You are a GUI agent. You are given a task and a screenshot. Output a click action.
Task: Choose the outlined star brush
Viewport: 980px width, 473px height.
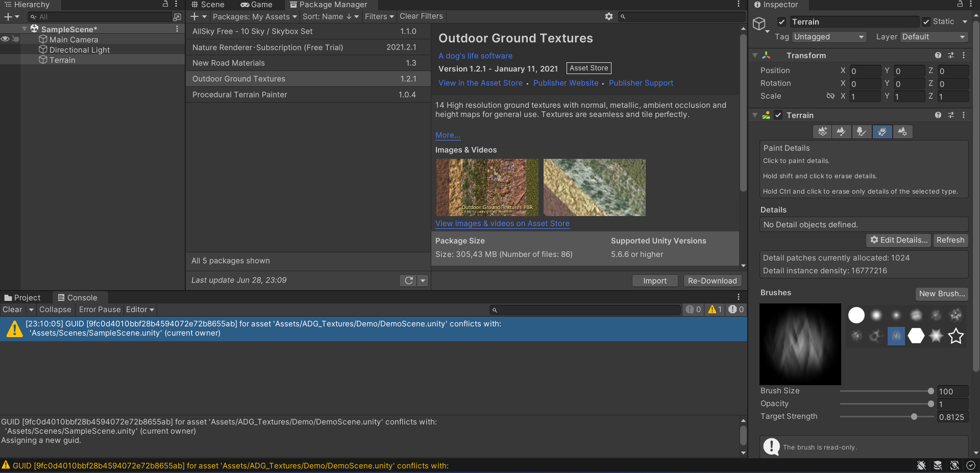(956, 336)
